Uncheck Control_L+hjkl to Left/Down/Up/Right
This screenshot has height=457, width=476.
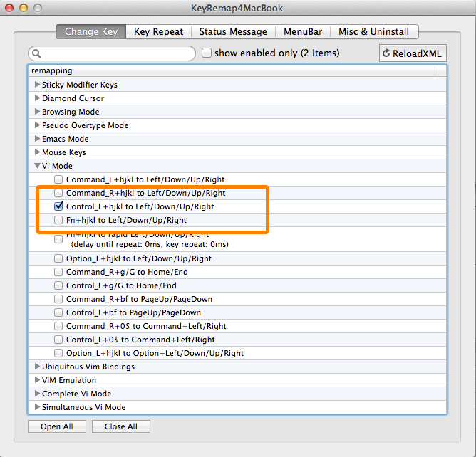(x=58, y=206)
